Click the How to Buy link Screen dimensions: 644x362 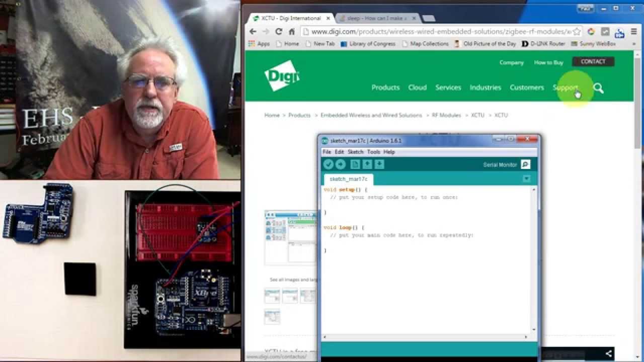coord(548,63)
